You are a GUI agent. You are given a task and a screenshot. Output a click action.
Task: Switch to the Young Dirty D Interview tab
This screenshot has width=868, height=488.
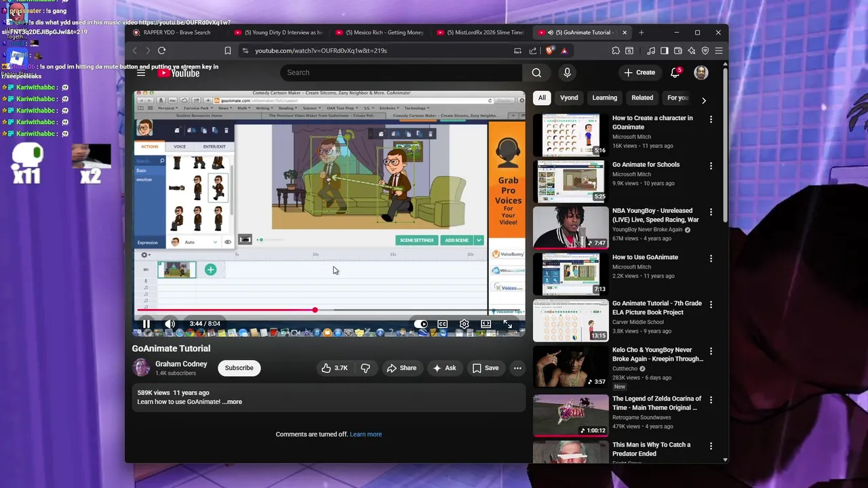pyautogui.click(x=278, y=33)
